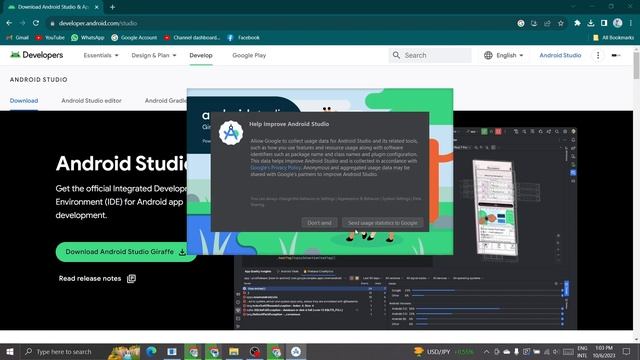Open the English language dropdown

[x=503, y=55]
